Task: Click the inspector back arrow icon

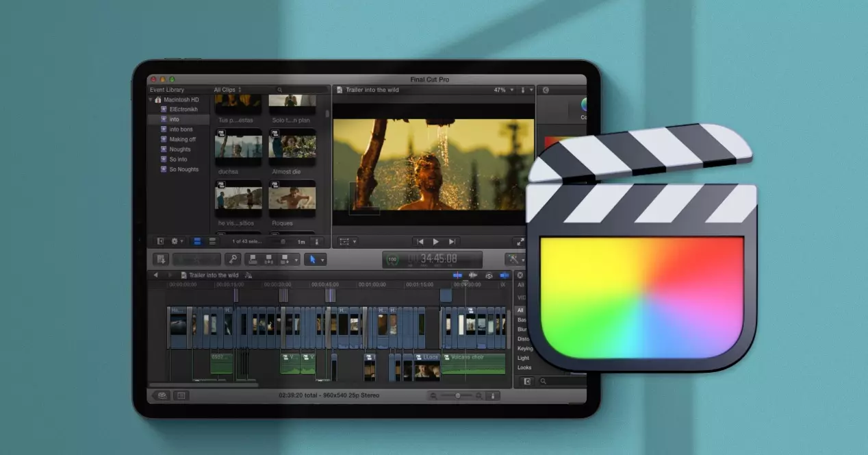Action: tap(546, 90)
